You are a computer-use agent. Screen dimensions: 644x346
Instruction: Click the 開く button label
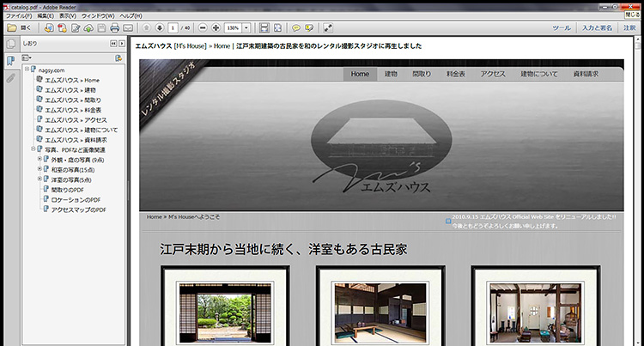[x=26, y=28]
